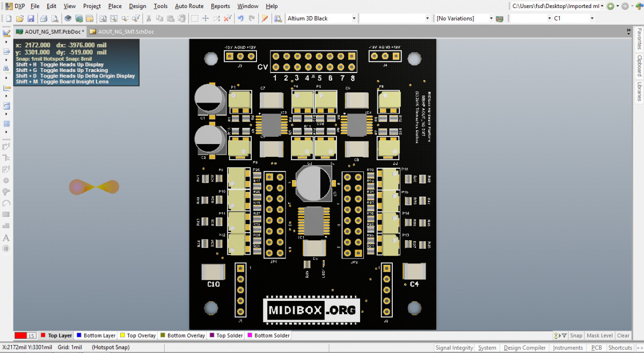Expand the status bar panels overflow arrows
Viewport: 644px width, 353px height.
tap(639, 348)
